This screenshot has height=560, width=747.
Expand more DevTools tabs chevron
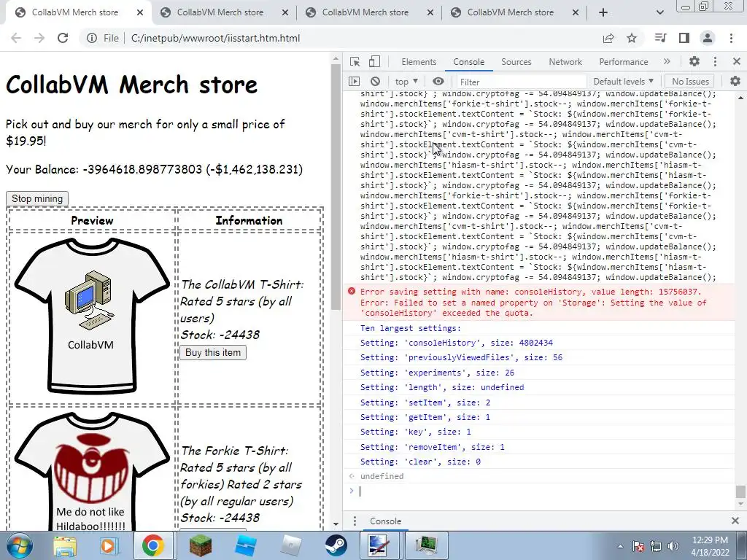click(667, 61)
